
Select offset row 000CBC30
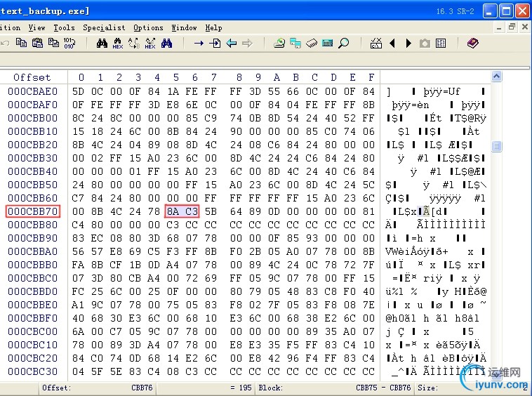tap(33, 371)
